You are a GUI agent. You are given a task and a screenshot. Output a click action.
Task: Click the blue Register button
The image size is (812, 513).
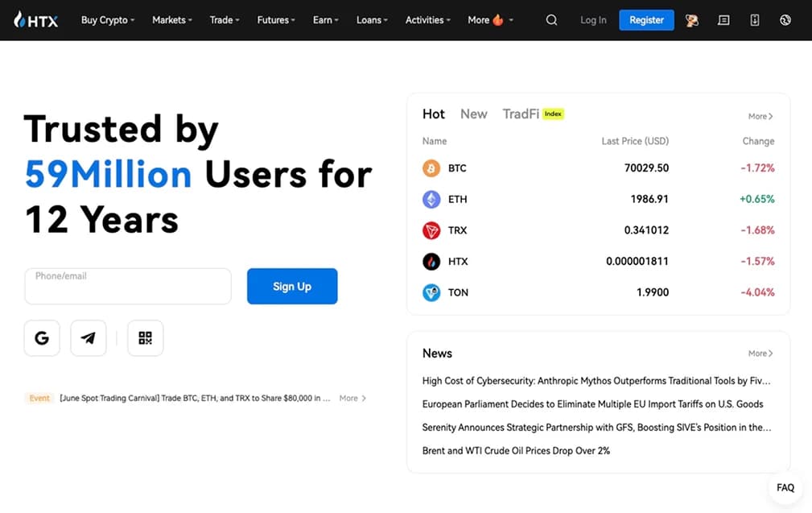coord(646,20)
